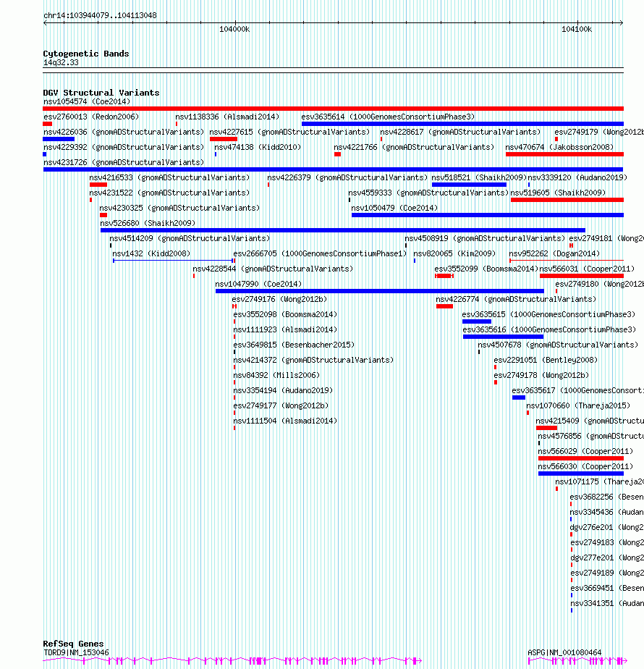Click the blue nsv526680 variant bar

[x=343, y=230]
